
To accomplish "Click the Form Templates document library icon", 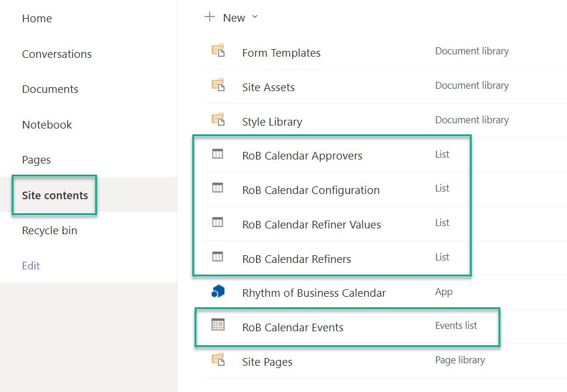I will [217, 51].
